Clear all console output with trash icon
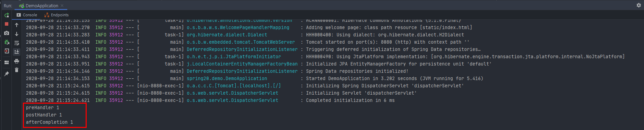Viewport: 644px width, 130px height. (17, 70)
